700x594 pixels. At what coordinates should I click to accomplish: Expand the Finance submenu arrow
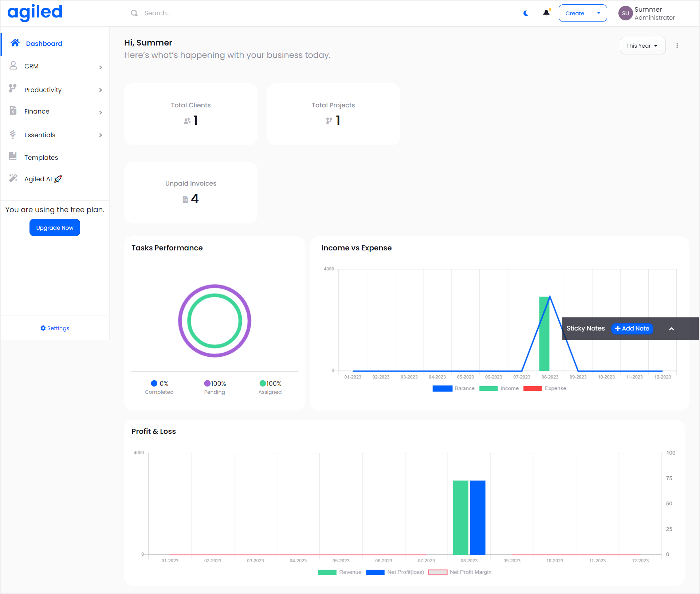pos(101,112)
